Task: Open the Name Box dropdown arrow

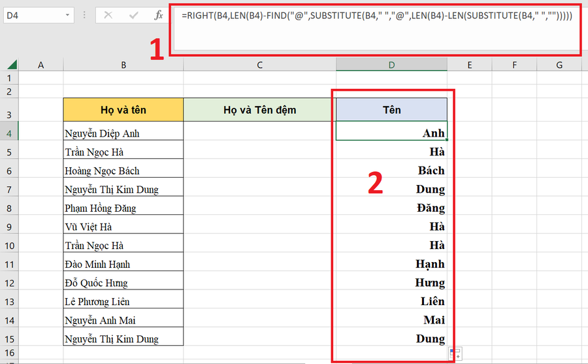Action: pyautogui.click(x=67, y=16)
